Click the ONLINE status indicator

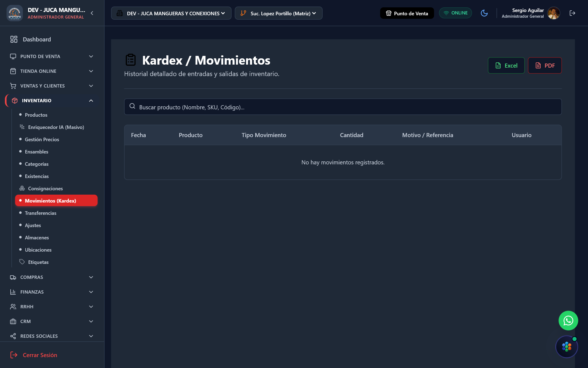point(455,13)
